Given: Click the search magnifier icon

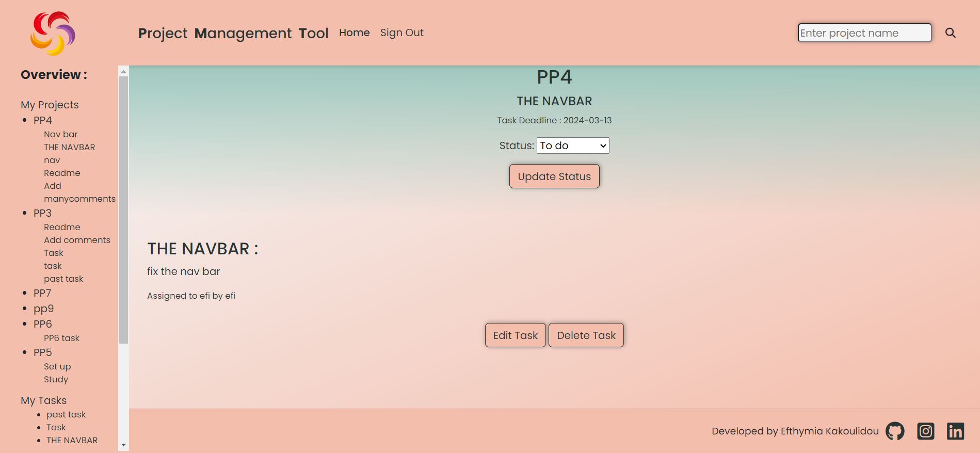Looking at the screenshot, I should pos(950,33).
